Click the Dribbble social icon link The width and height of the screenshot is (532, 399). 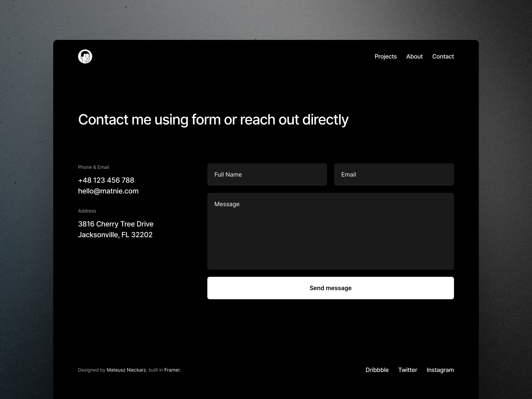(x=377, y=370)
